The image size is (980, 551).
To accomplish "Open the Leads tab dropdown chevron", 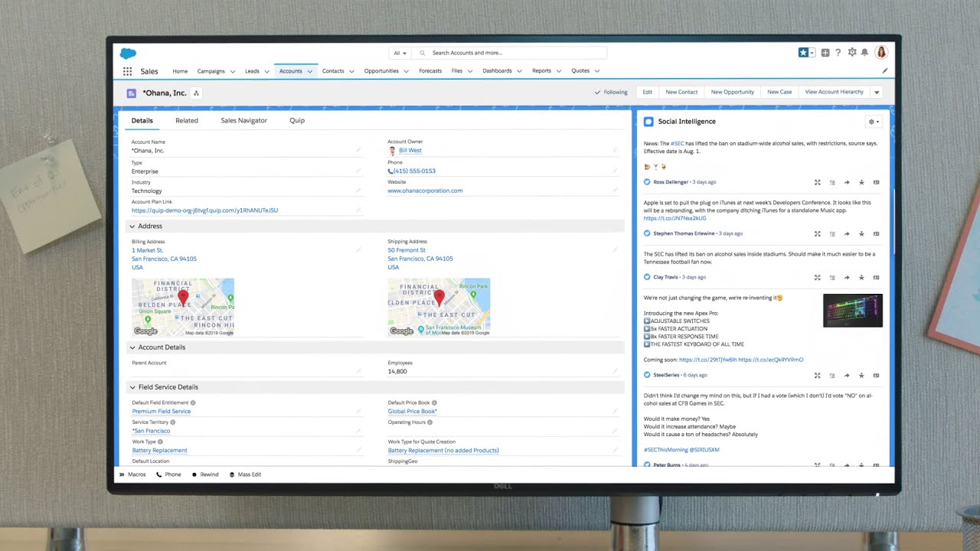I will [266, 71].
